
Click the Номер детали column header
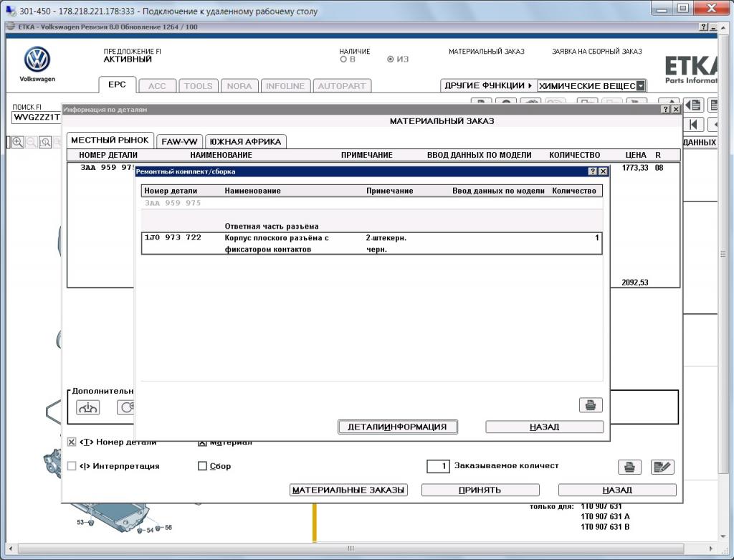coord(171,191)
